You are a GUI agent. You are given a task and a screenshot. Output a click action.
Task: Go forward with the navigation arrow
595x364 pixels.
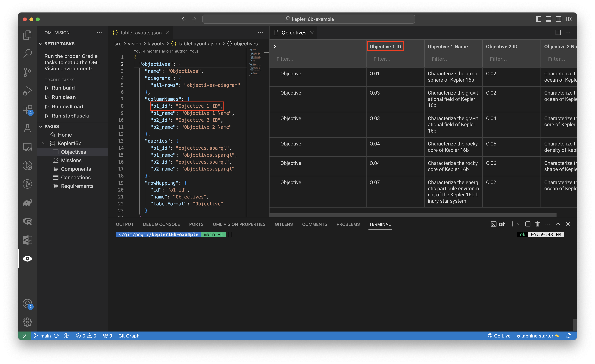(x=194, y=19)
